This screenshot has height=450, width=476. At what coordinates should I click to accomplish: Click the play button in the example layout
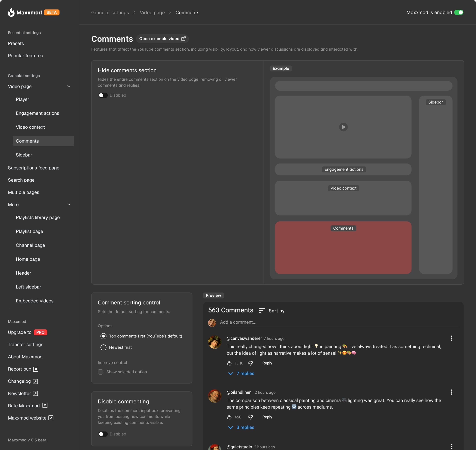click(x=343, y=127)
